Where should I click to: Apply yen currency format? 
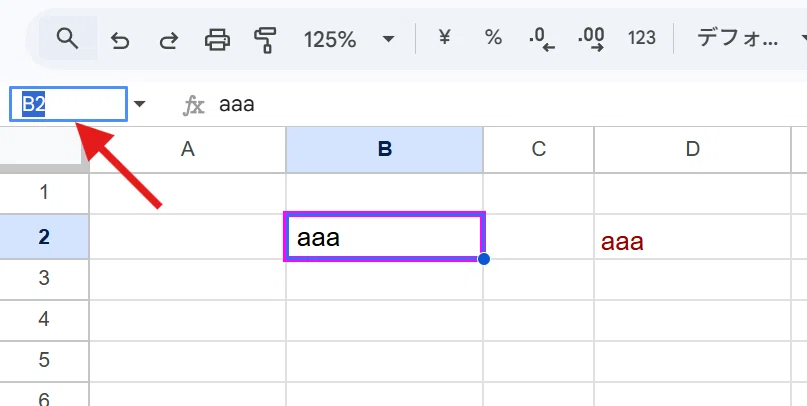444,38
